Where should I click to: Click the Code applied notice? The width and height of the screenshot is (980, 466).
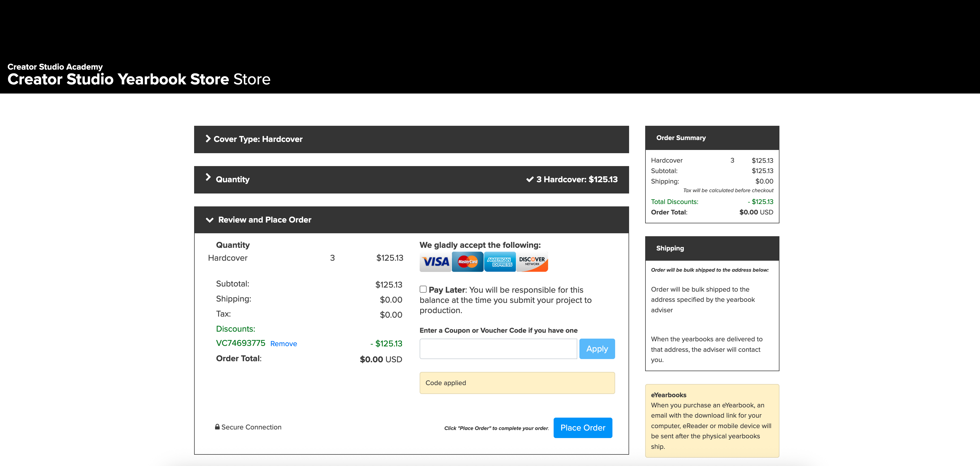(517, 383)
